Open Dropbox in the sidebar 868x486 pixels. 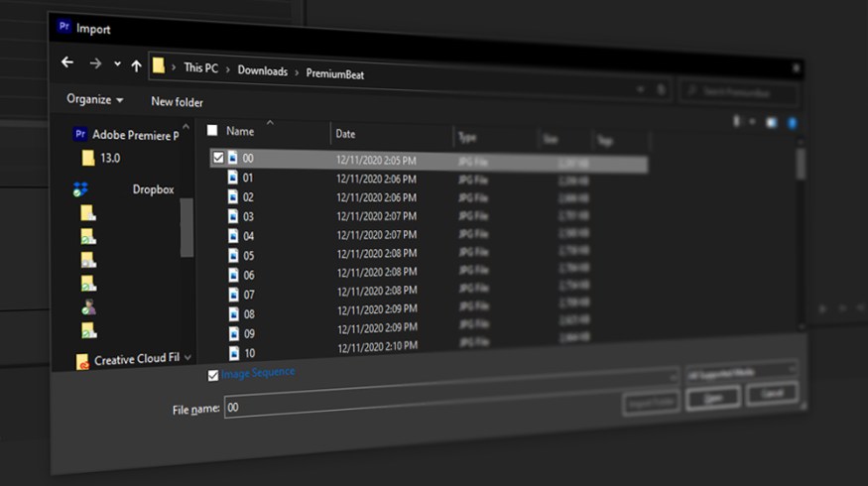pos(154,189)
